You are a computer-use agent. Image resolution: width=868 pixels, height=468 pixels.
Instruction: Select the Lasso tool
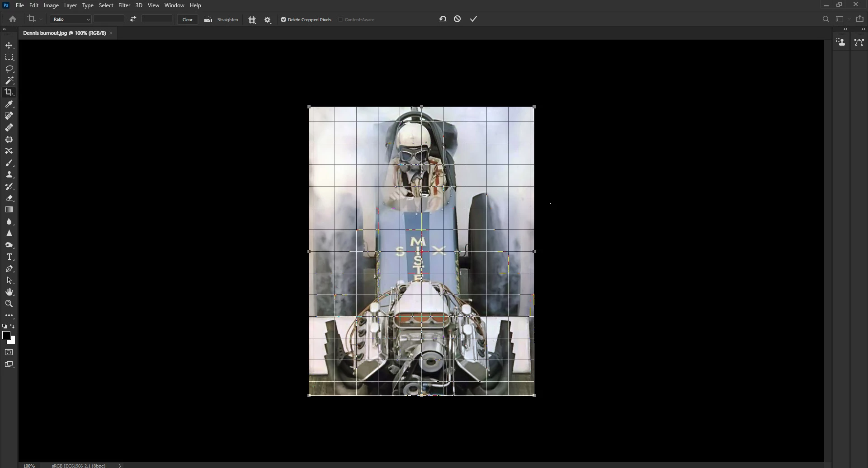click(x=9, y=69)
